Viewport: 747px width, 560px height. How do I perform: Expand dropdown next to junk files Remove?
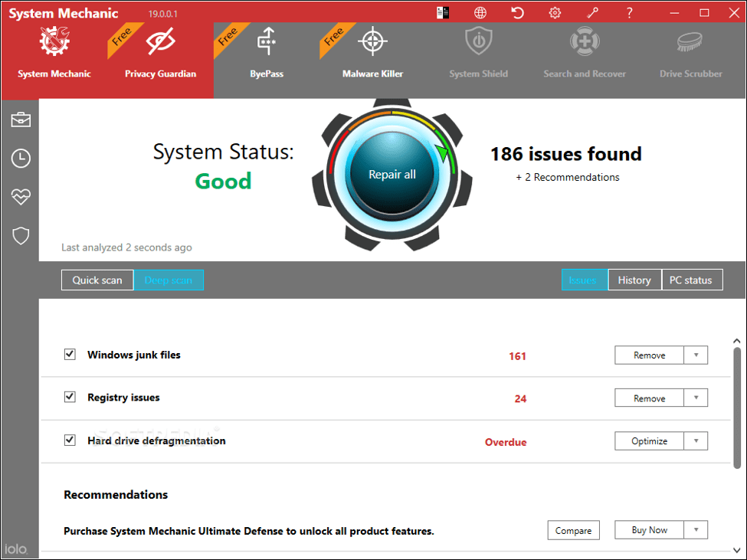pyautogui.click(x=696, y=355)
